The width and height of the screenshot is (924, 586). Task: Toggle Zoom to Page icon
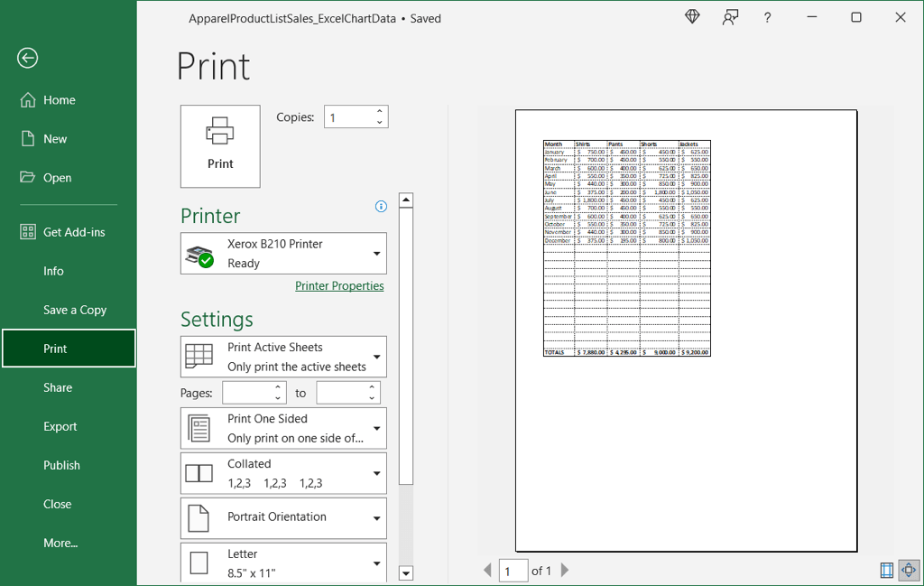[908, 571]
